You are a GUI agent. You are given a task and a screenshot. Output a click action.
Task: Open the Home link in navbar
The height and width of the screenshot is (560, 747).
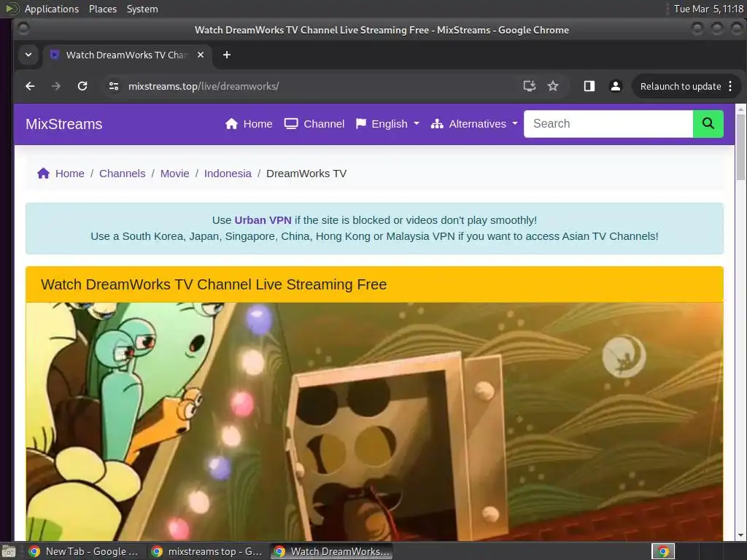tap(249, 124)
